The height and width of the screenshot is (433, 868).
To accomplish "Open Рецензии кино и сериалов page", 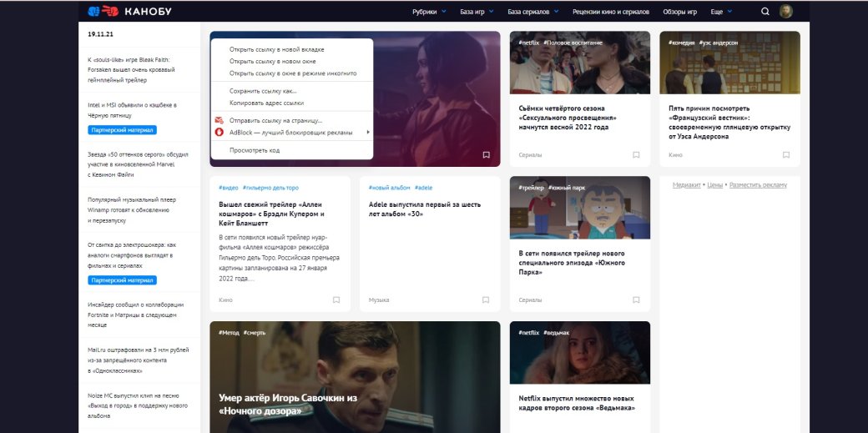I will [x=611, y=12].
